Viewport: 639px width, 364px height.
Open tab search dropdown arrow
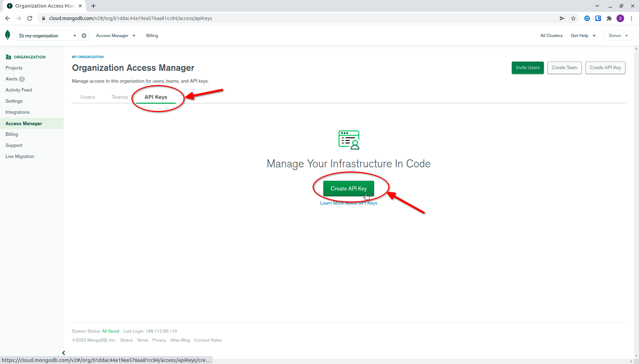tap(597, 6)
